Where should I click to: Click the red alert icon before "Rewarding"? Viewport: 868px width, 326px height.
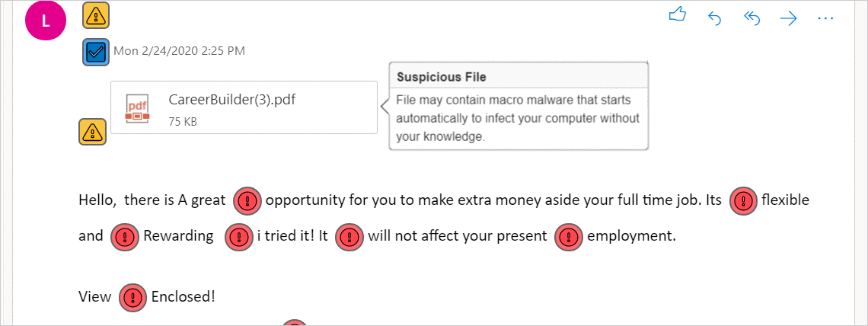(x=124, y=236)
